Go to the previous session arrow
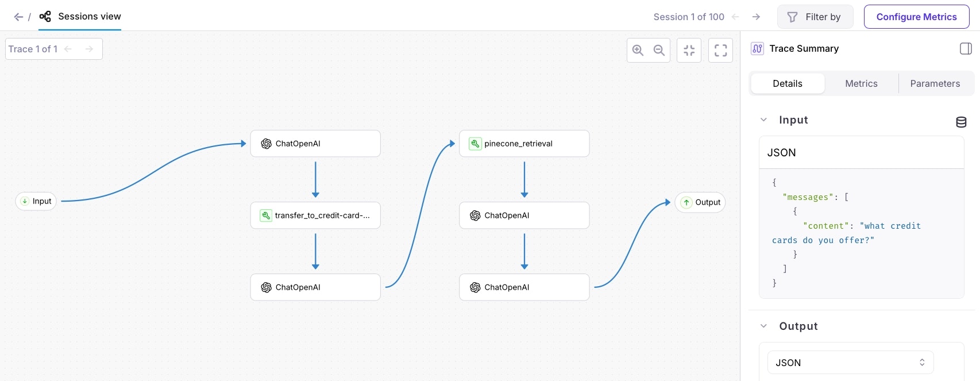Image resolution: width=980 pixels, height=381 pixels. 735,17
